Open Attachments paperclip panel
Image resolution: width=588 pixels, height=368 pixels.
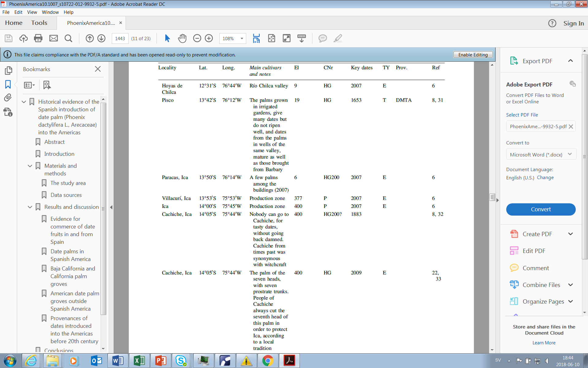8,98
